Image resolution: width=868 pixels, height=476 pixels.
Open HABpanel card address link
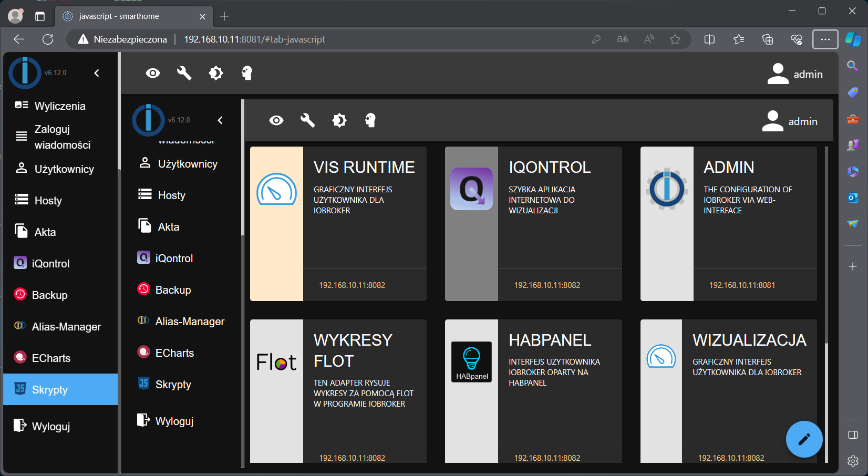547,458
